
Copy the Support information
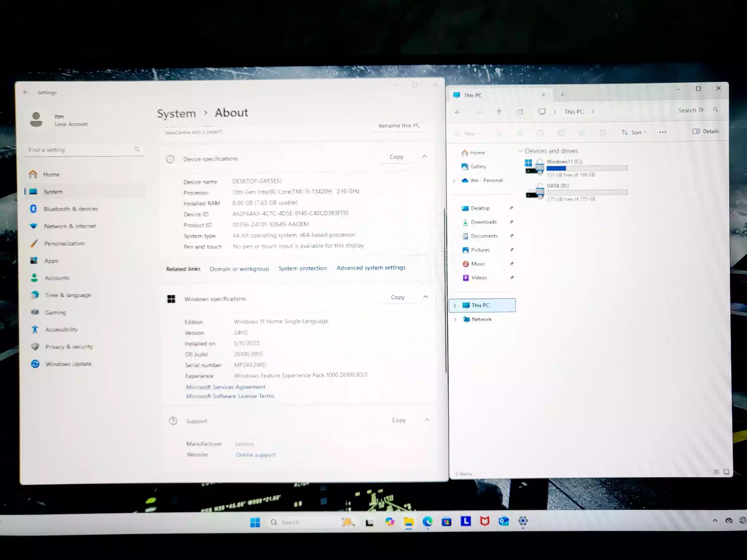point(399,420)
